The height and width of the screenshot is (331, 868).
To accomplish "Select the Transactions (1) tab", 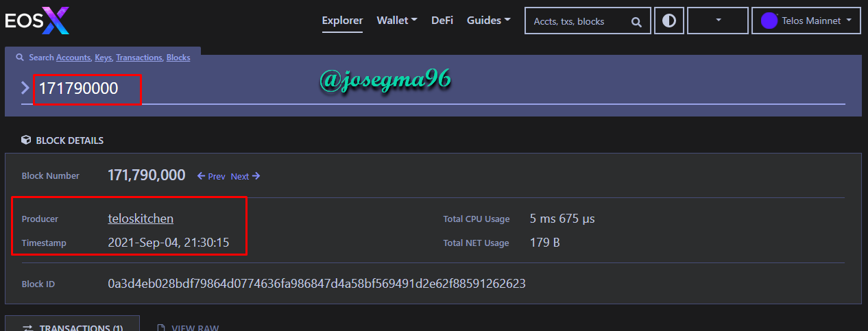I will coord(73,325).
